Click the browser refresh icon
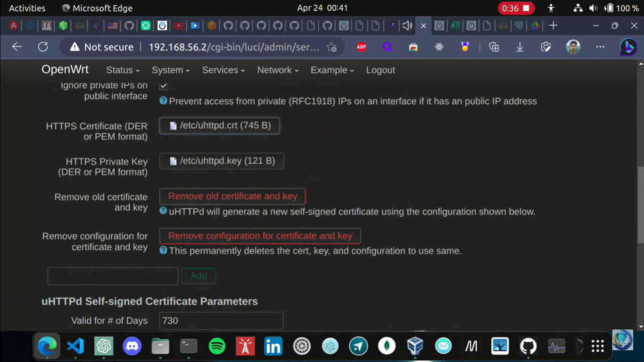The image size is (644, 362). tap(43, 47)
